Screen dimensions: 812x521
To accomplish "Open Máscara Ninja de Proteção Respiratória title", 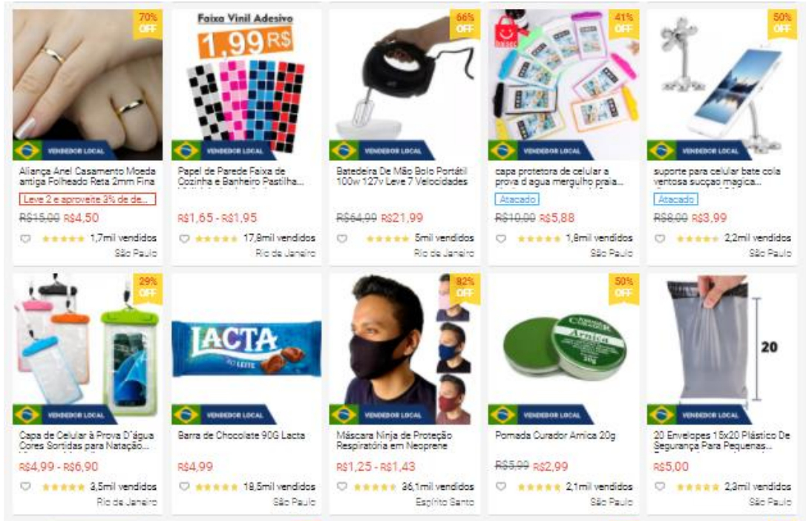I will click(x=394, y=440).
